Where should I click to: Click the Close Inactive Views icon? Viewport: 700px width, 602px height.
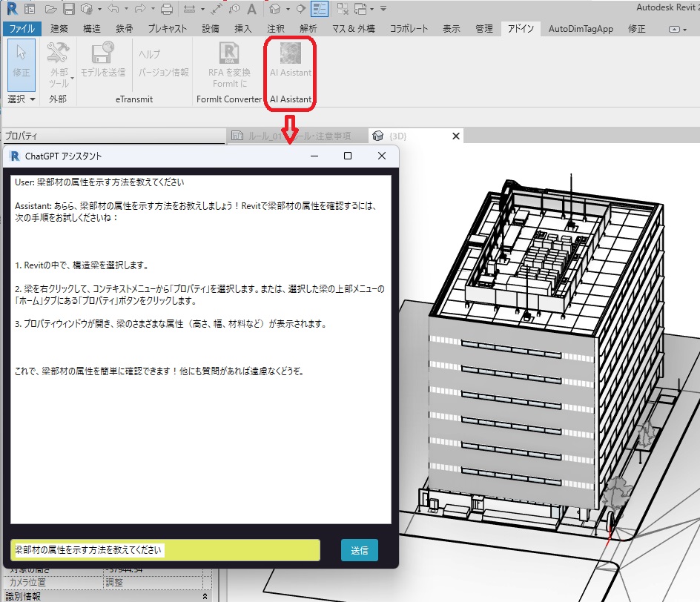click(343, 9)
